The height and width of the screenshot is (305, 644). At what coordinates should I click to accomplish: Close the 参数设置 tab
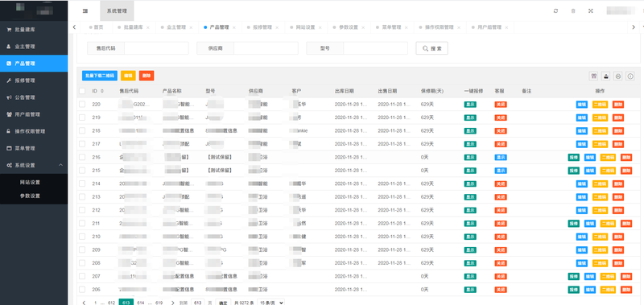[363, 27]
